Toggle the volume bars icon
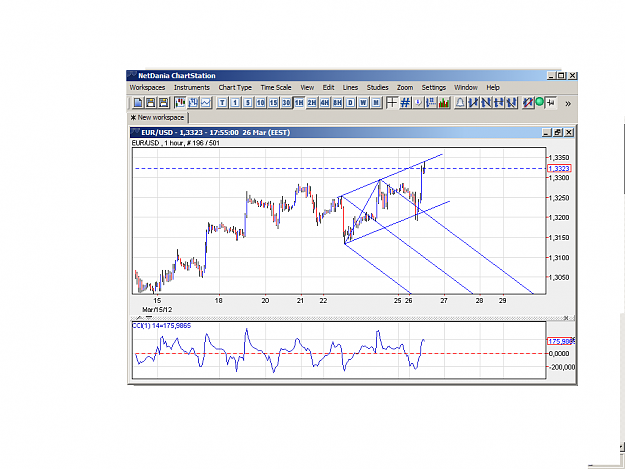Viewport: 625px width, 469px height. point(444,103)
